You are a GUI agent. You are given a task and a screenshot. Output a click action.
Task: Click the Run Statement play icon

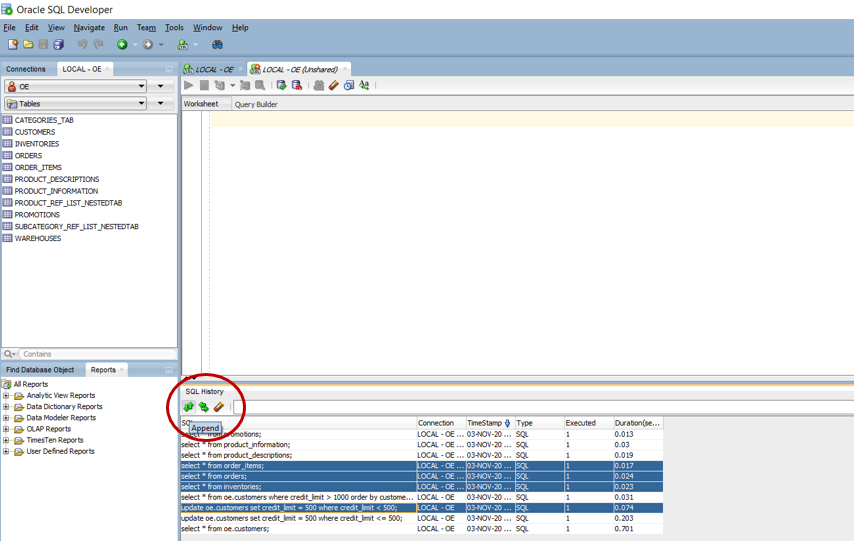pos(189,85)
